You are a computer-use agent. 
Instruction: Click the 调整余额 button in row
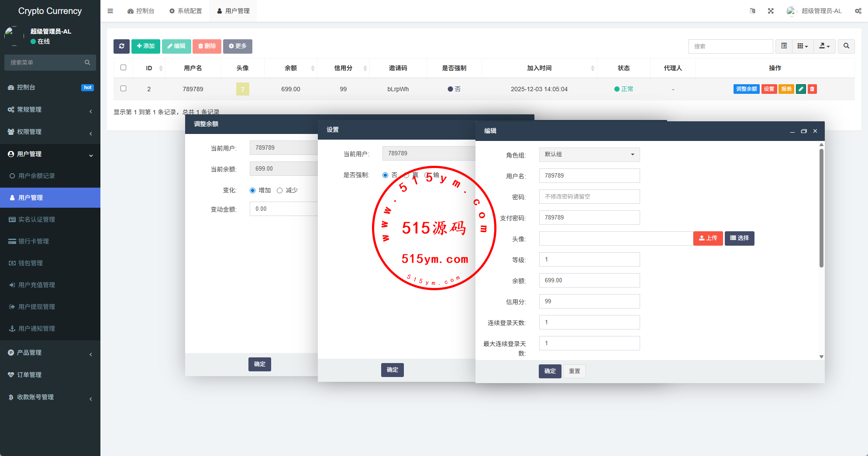(746, 89)
